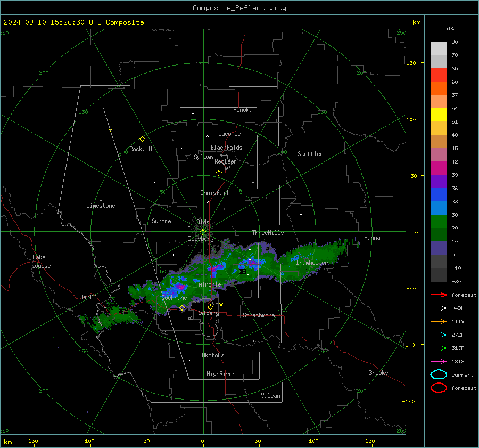
Task: Click the Sylvan label on map
Action: pyautogui.click(x=203, y=157)
